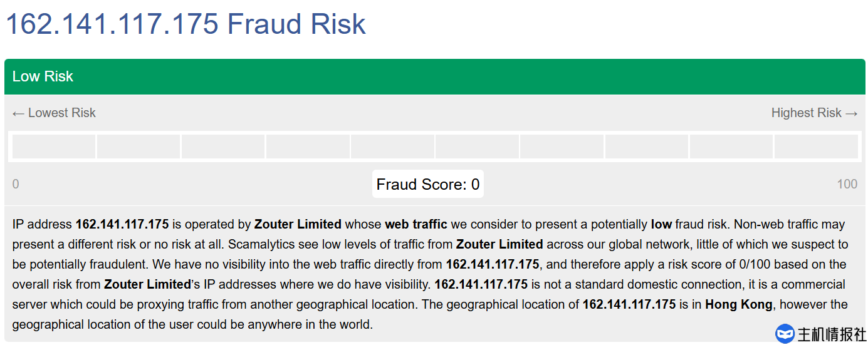Image resolution: width=868 pixels, height=345 pixels.
Task: Click the 主机情报社 watermark text
Action: (831, 334)
